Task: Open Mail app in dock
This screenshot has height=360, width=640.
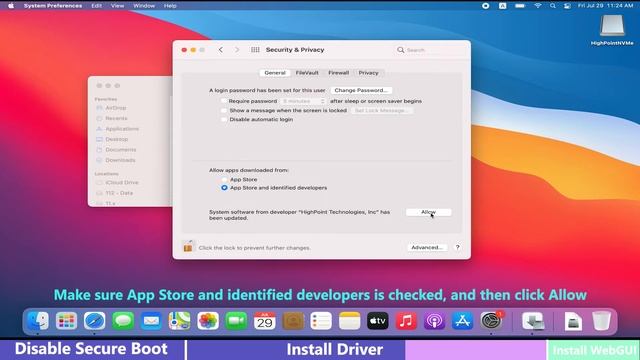Action: coord(151,321)
